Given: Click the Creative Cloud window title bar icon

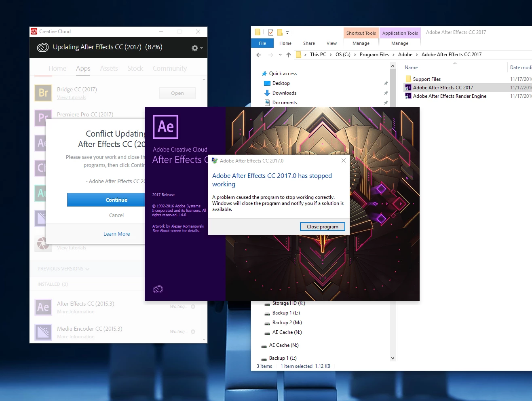Looking at the screenshot, I should [34, 32].
